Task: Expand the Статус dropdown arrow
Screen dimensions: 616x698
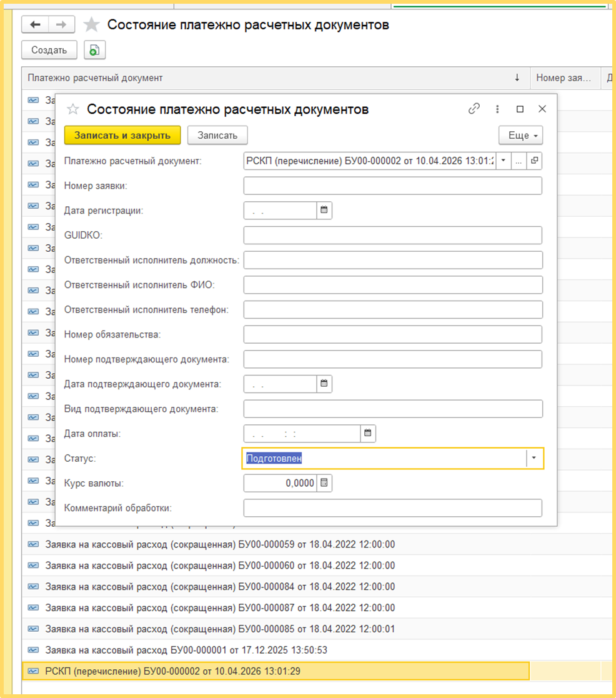Action: [534, 458]
